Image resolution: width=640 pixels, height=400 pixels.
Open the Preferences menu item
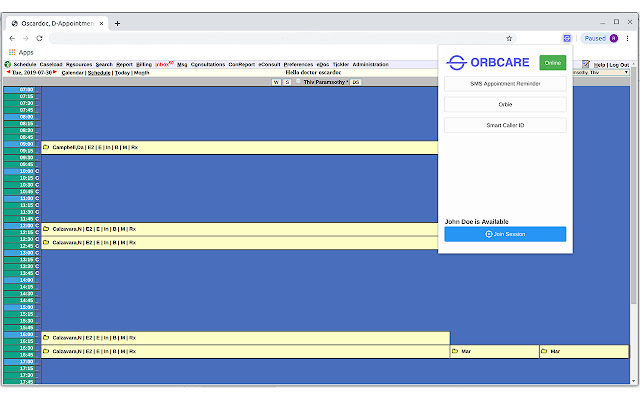pos(298,64)
